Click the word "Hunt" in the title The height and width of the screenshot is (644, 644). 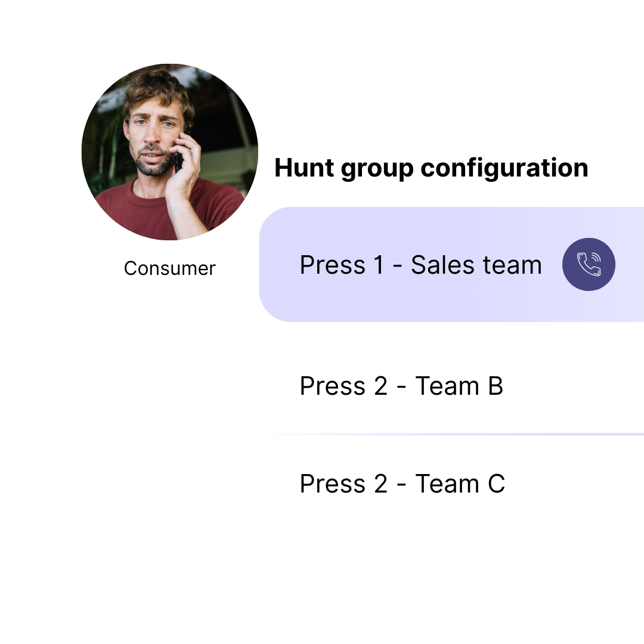(304, 168)
